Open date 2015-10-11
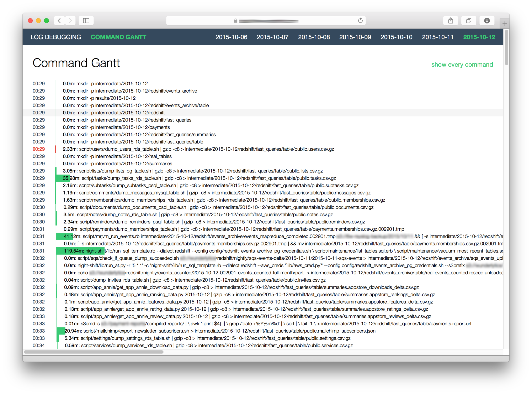This screenshot has height=394, width=532. tap(437, 37)
